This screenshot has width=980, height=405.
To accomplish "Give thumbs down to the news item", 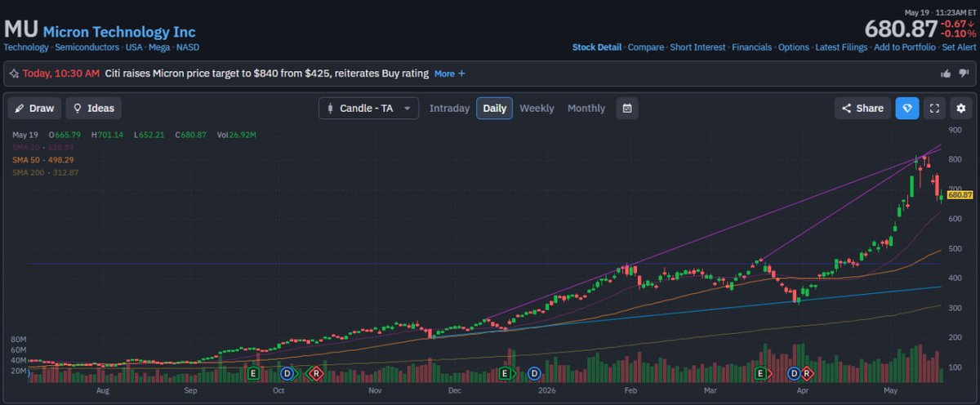I will pos(964,73).
